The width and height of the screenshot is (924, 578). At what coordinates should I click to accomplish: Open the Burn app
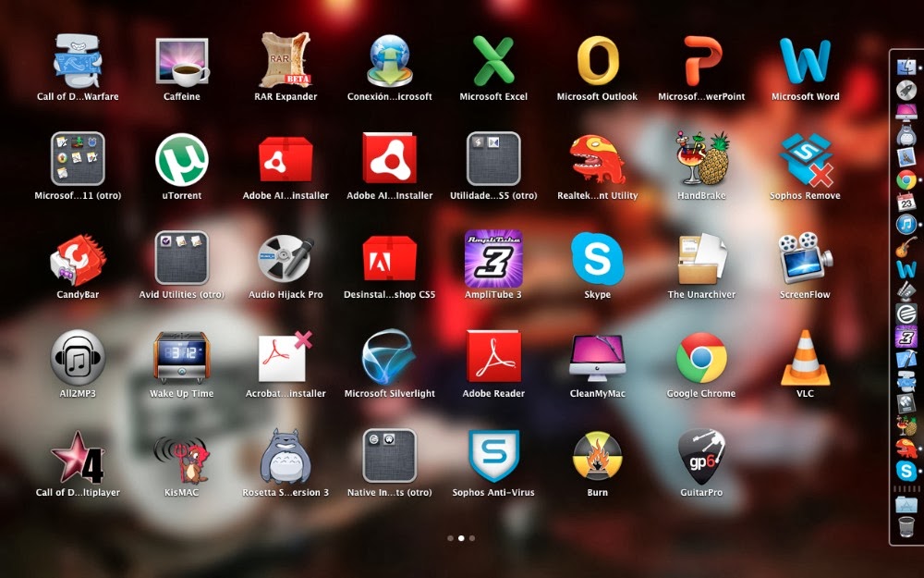coord(598,457)
